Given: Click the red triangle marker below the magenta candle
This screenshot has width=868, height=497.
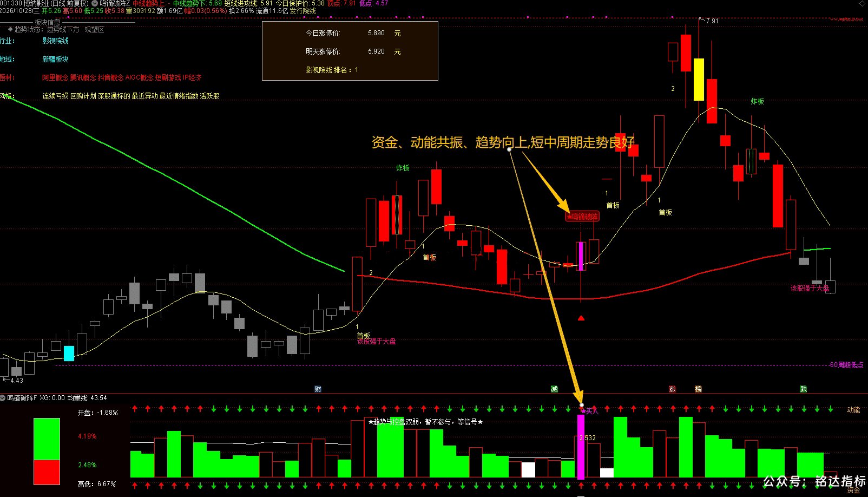Looking at the screenshot, I should [x=581, y=318].
